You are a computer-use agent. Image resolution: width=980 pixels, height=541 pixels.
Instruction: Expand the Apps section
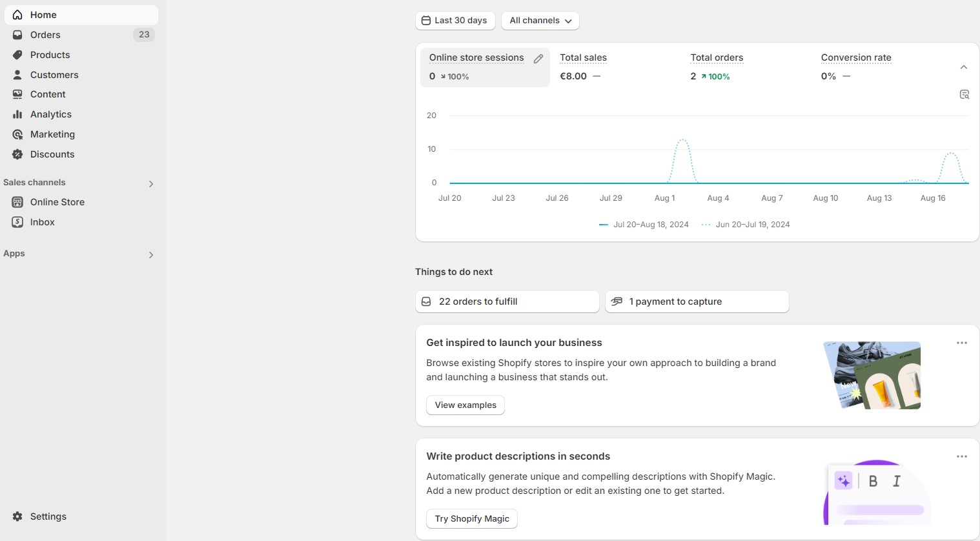coord(150,254)
